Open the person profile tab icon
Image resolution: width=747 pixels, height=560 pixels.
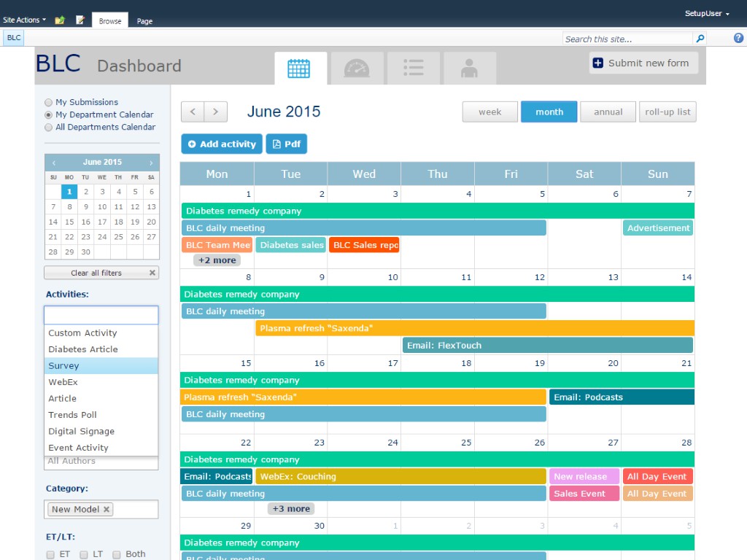[x=469, y=69]
